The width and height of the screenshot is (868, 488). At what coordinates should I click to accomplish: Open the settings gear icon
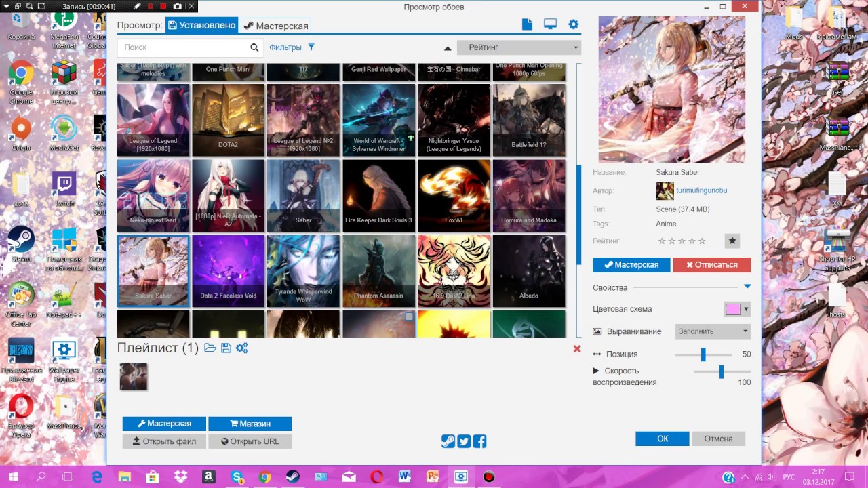(574, 24)
